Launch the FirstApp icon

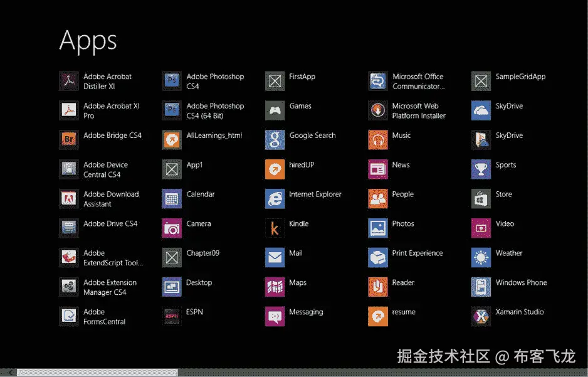(x=275, y=81)
